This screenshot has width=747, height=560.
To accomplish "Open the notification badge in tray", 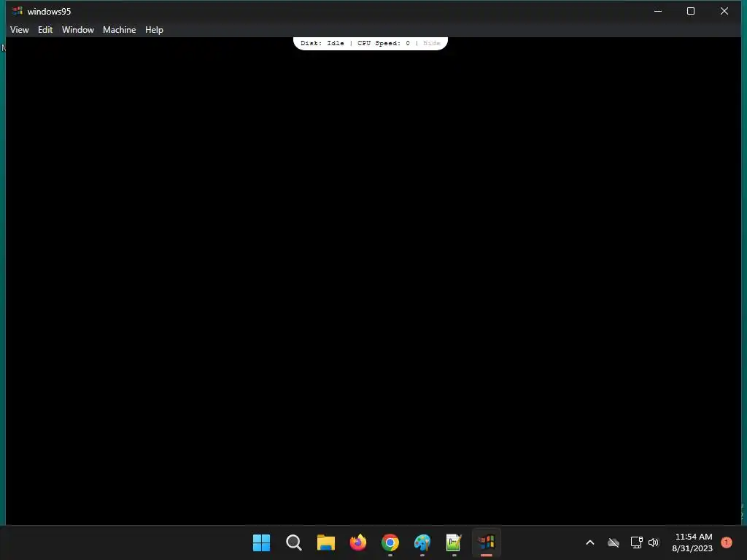I will tap(727, 542).
